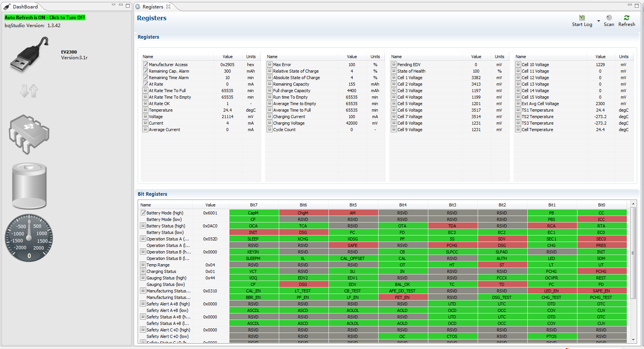Viewport: 644px width, 349px height.
Task: Click the Bit7 column header
Action: point(254,205)
